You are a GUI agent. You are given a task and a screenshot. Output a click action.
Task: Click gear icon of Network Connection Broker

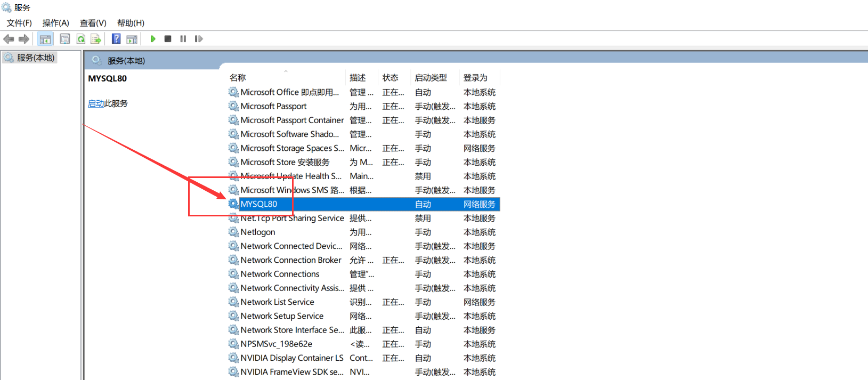233,260
